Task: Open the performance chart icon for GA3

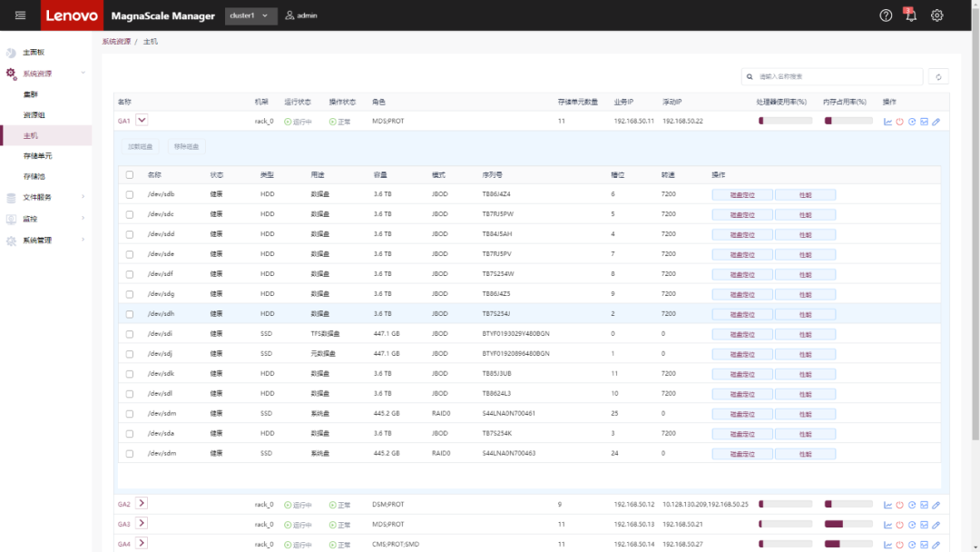Action: tap(887, 525)
